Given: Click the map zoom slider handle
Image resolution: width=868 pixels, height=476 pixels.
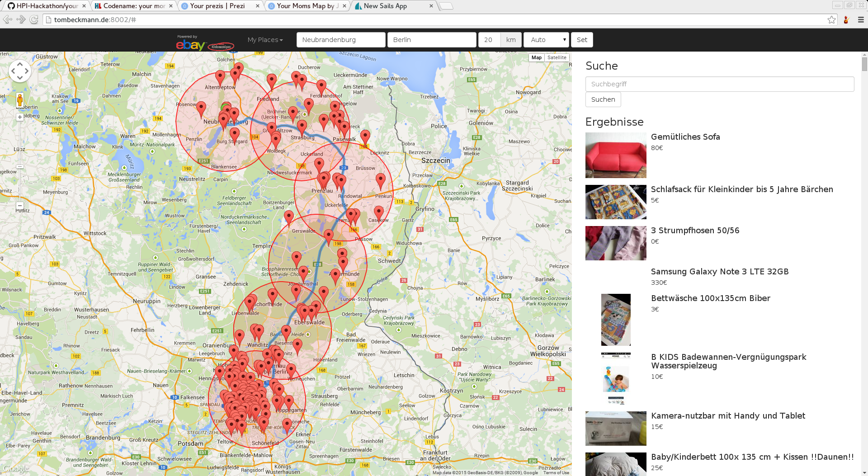Looking at the screenshot, I should (20, 167).
